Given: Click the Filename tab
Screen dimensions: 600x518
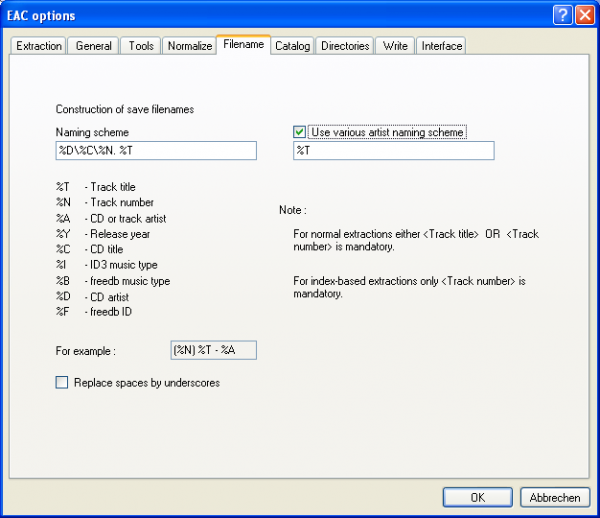Looking at the screenshot, I should coord(243,45).
